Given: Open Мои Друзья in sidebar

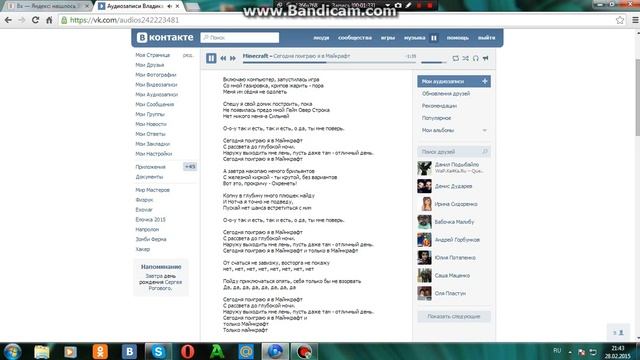Looking at the screenshot, I should tap(150, 65).
